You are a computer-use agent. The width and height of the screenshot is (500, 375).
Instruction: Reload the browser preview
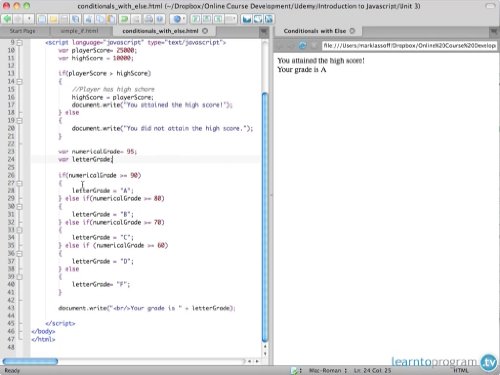coord(303,45)
